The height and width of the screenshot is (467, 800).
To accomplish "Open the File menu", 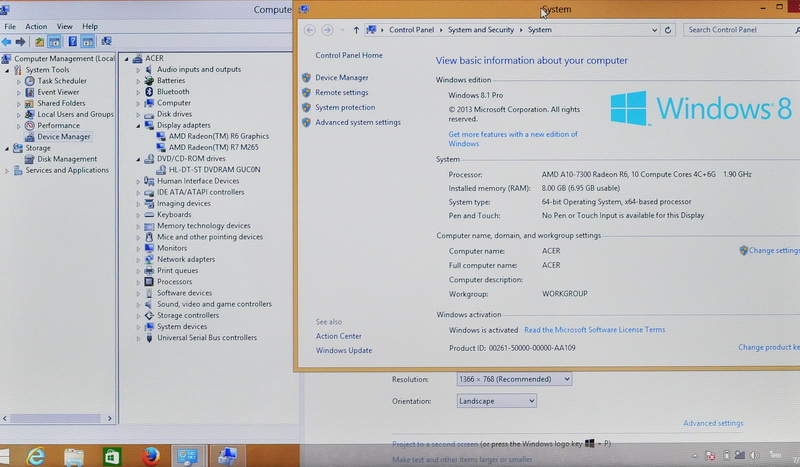I will click(x=10, y=27).
